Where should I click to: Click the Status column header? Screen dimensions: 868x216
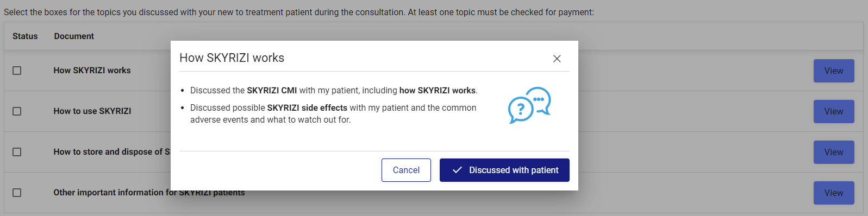(25, 36)
